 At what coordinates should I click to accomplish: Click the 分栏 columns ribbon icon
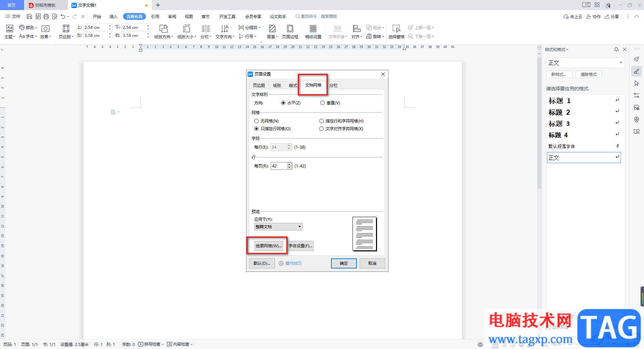click(206, 32)
